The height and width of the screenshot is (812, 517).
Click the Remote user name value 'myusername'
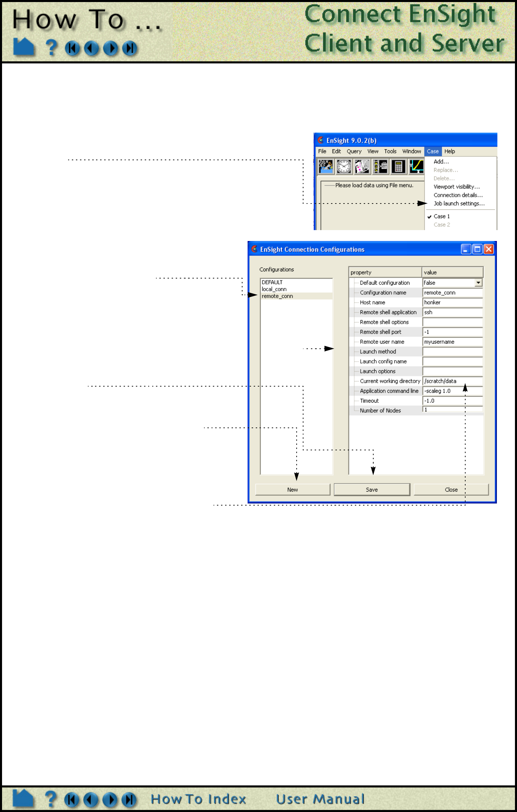pos(453,342)
